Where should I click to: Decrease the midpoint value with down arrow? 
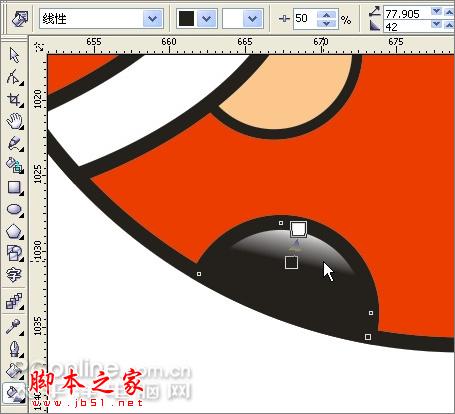(327, 23)
